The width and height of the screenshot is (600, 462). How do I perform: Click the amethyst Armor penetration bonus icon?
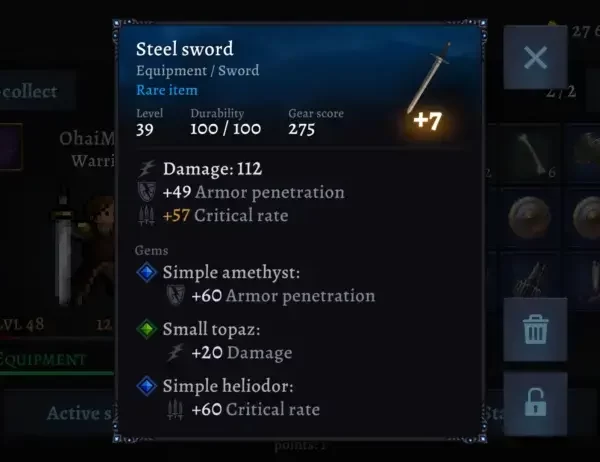click(176, 295)
